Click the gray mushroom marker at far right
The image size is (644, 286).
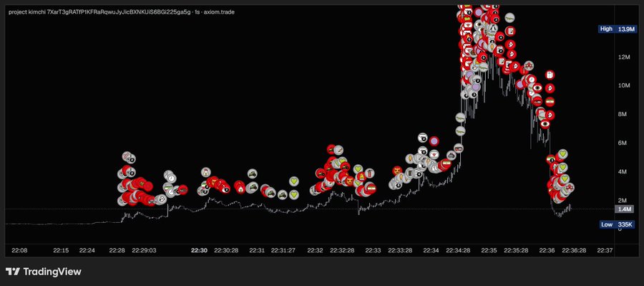569,188
